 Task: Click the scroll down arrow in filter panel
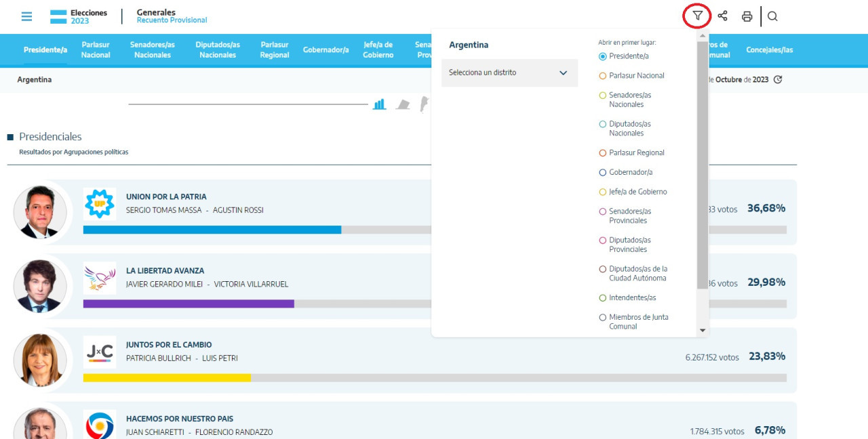tap(703, 331)
